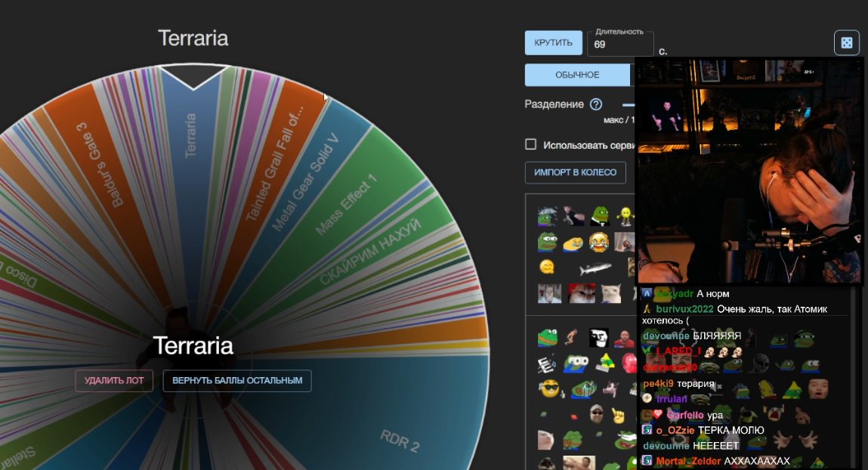Select the shark emote

595,269
